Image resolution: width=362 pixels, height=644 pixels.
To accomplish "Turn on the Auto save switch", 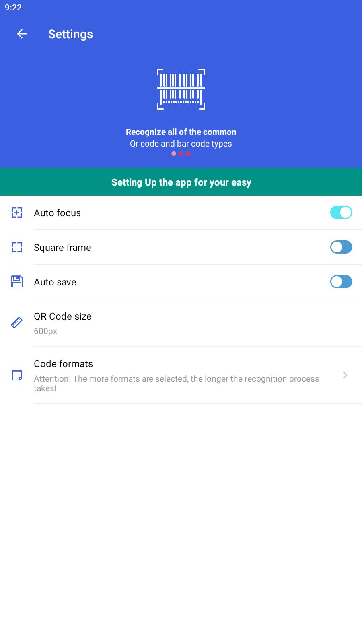I will (341, 282).
